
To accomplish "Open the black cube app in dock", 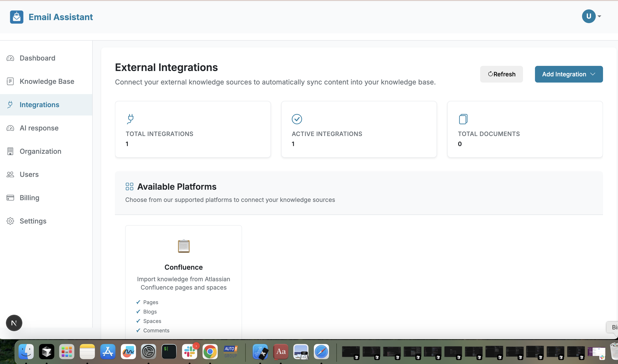I will (x=46, y=352).
